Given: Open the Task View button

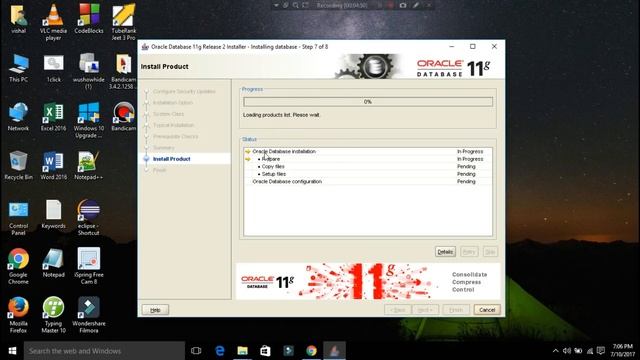Looking at the screenshot, I should click(x=196, y=351).
